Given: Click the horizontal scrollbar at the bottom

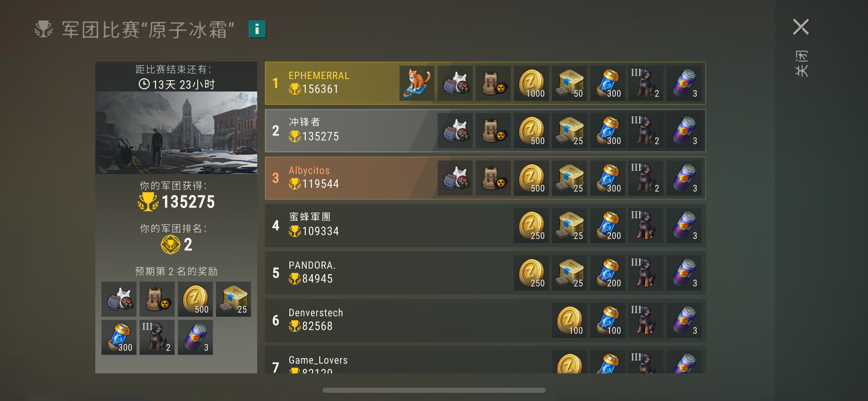Looking at the screenshot, I should (434, 390).
